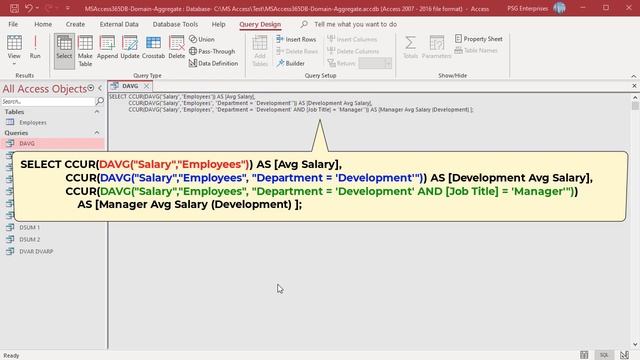Click the Tell me what you want field

point(355,24)
